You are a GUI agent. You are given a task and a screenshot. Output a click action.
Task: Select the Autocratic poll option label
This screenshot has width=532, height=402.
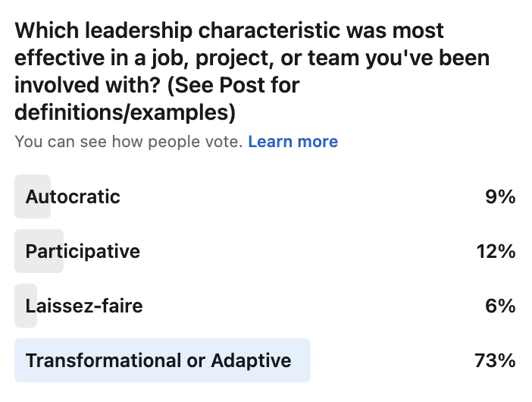pyautogui.click(x=73, y=196)
